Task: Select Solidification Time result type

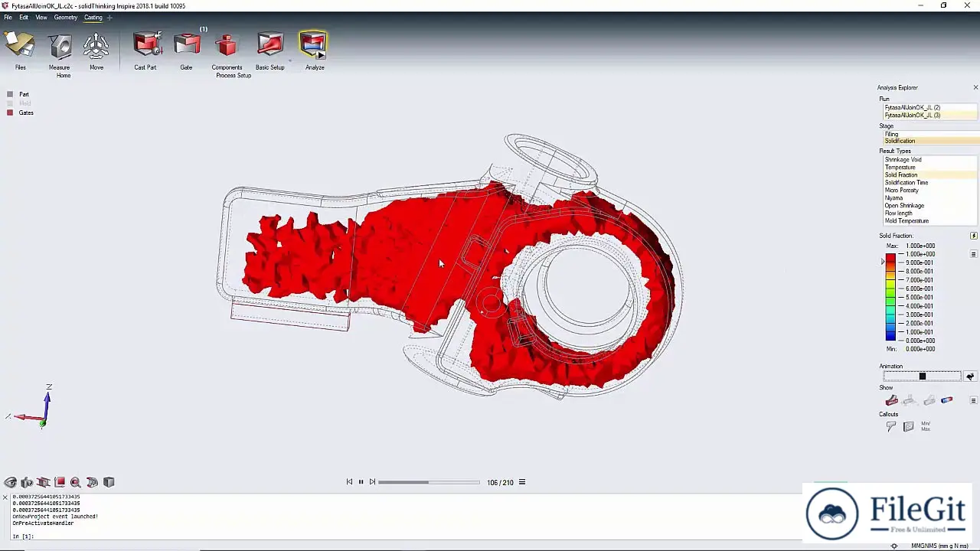Action: [x=929, y=183]
